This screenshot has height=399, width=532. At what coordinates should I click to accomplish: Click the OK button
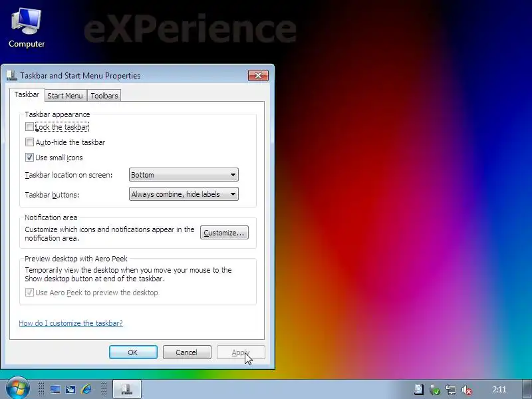click(133, 352)
